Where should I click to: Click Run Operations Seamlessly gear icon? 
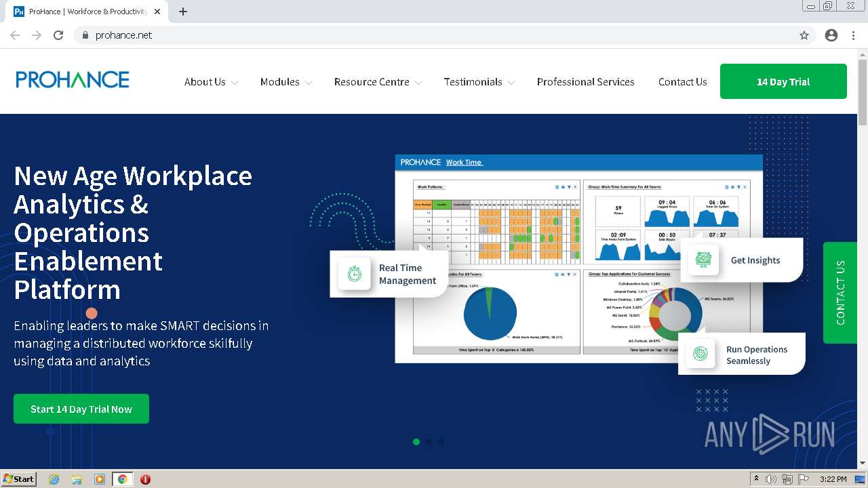click(x=701, y=353)
